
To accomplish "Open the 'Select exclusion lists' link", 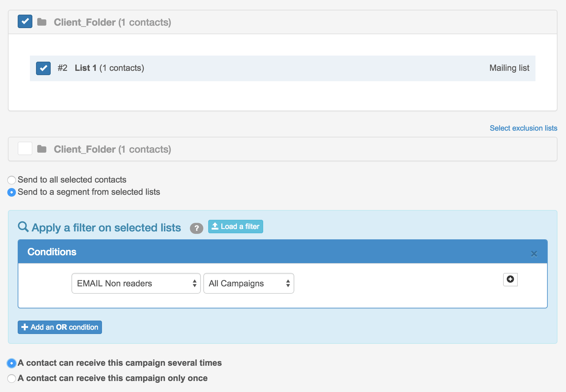I will coord(524,128).
